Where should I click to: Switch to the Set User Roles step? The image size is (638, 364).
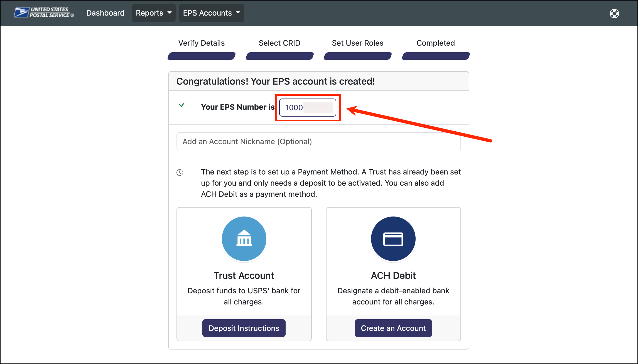tap(357, 43)
